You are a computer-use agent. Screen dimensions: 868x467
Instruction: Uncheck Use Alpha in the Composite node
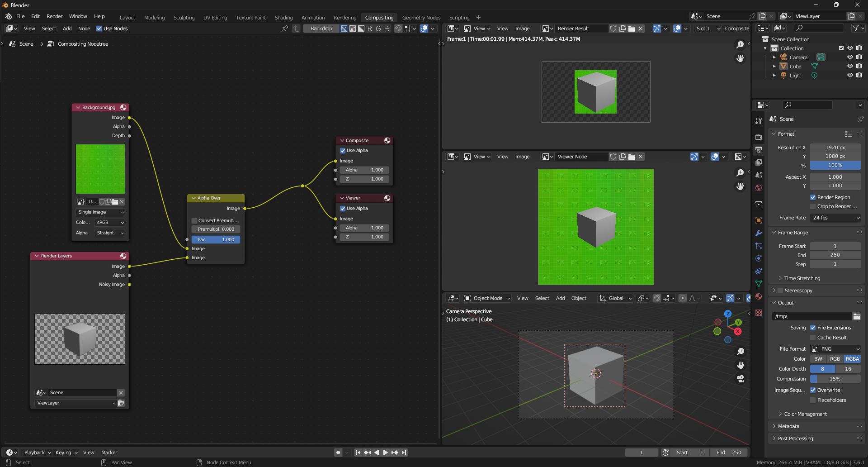pyautogui.click(x=343, y=151)
